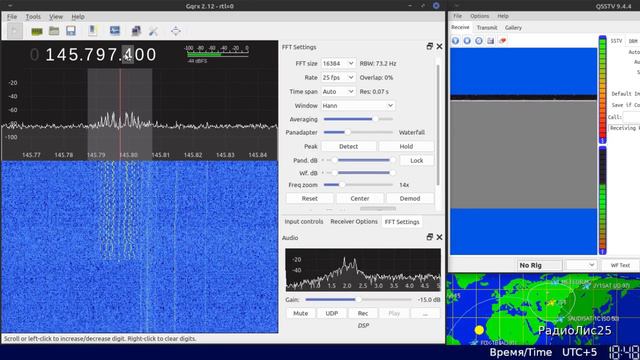Toggle Peak Detect
The width and height of the screenshot is (640, 360).
point(349,147)
